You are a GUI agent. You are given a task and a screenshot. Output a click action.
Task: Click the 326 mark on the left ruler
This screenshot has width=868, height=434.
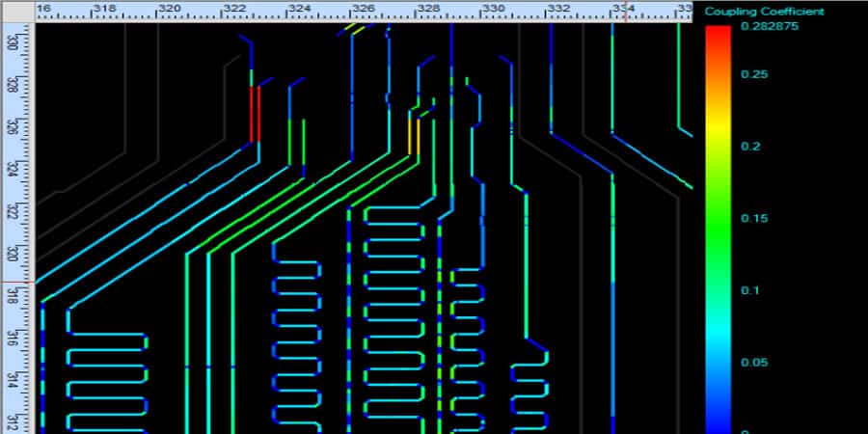click(13, 127)
